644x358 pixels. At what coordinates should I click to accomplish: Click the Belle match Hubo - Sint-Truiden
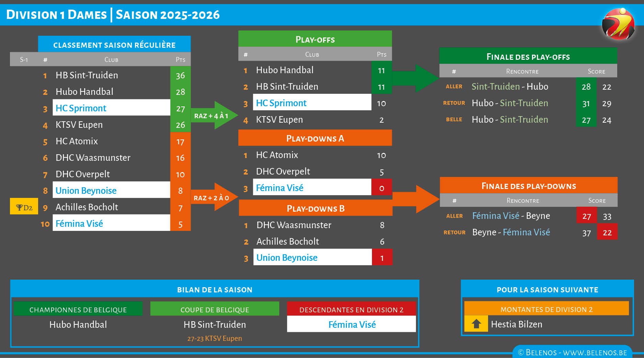510,119
